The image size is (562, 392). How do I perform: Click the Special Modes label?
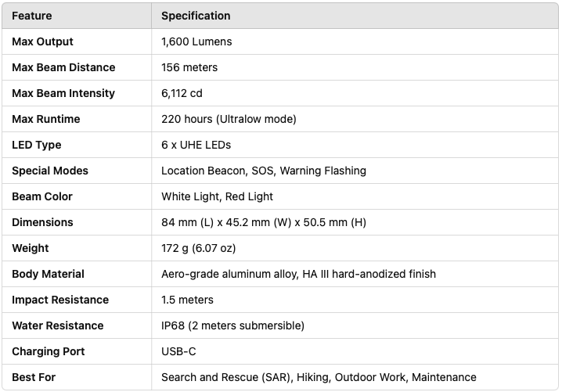pos(50,171)
